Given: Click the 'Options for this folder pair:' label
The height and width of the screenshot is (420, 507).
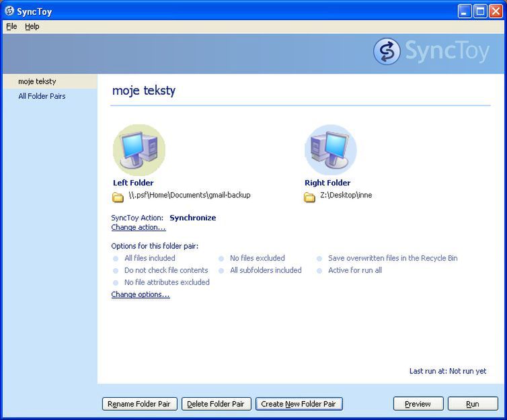Looking at the screenshot, I should (155, 246).
